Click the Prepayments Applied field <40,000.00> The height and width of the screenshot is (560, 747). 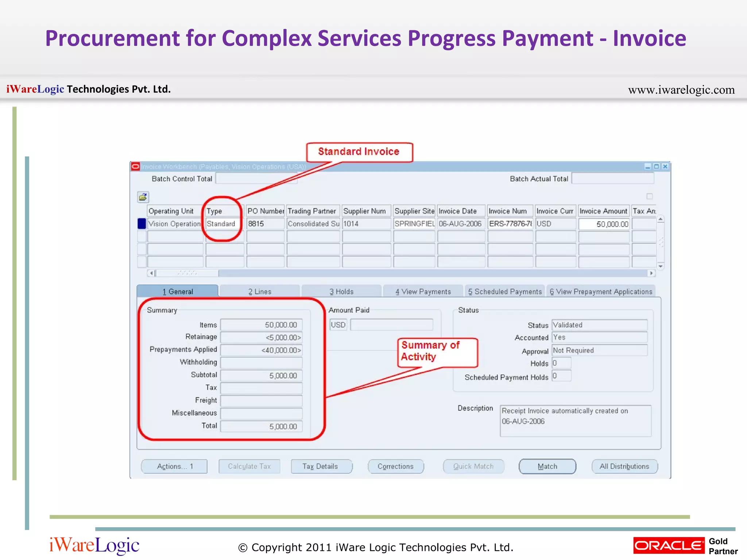click(x=262, y=350)
